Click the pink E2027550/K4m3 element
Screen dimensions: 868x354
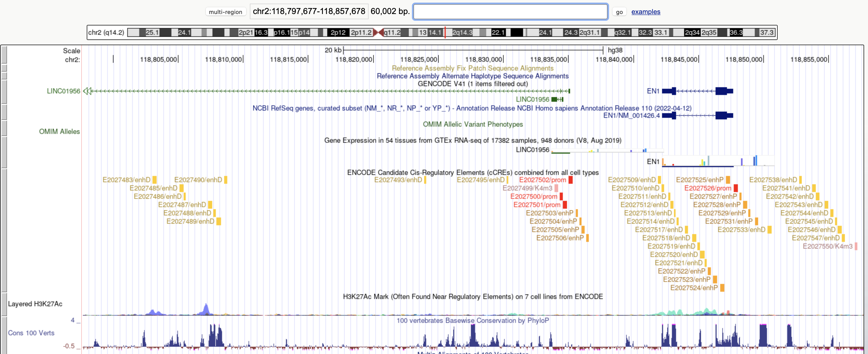[856, 246]
